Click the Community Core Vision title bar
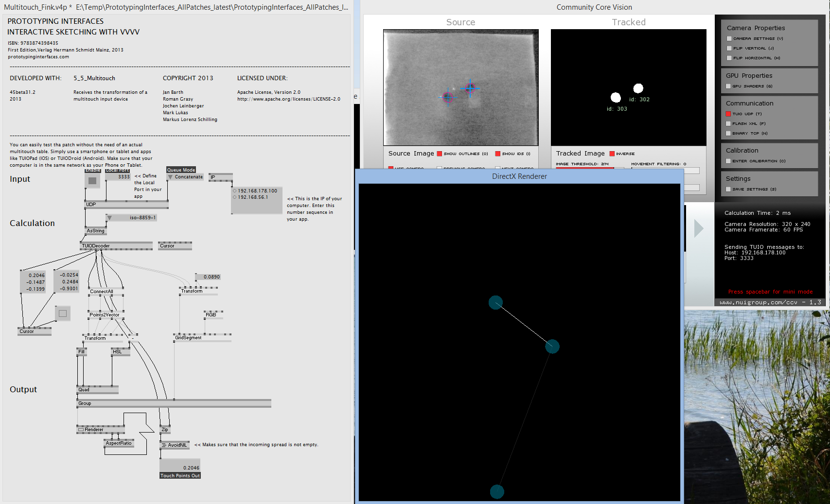 pos(594,7)
